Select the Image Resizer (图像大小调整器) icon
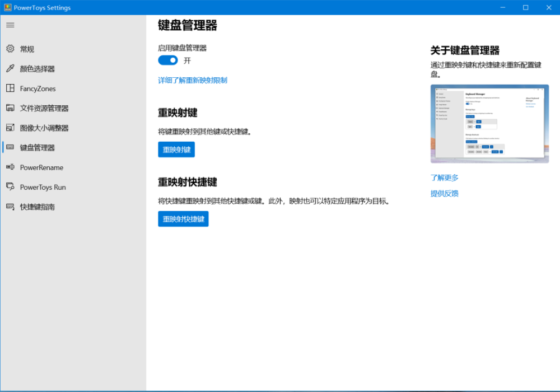This screenshot has height=392, width=560. pos(10,128)
